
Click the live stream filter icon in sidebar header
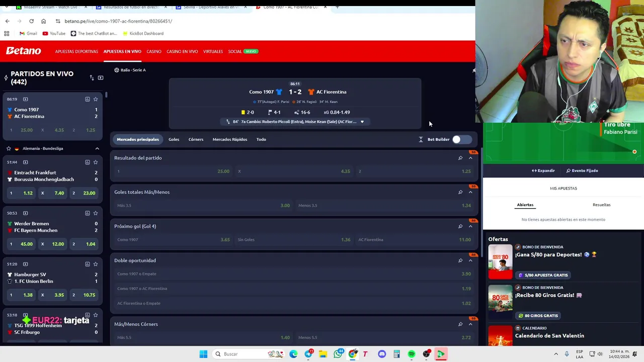[101, 78]
